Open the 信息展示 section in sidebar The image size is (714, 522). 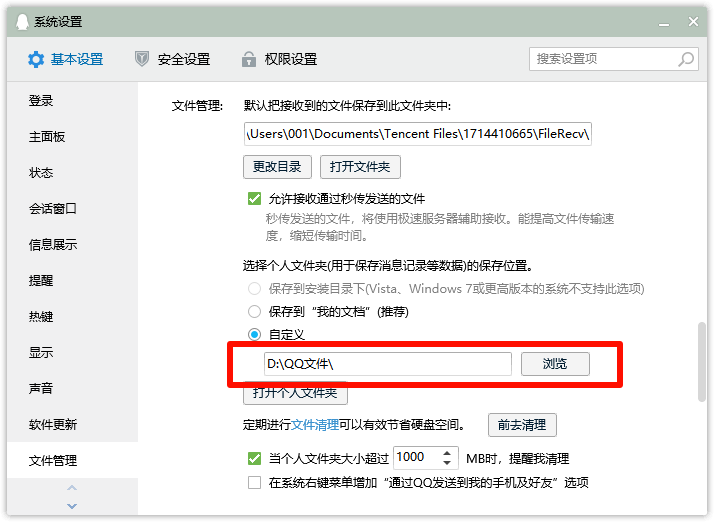click(x=72, y=245)
